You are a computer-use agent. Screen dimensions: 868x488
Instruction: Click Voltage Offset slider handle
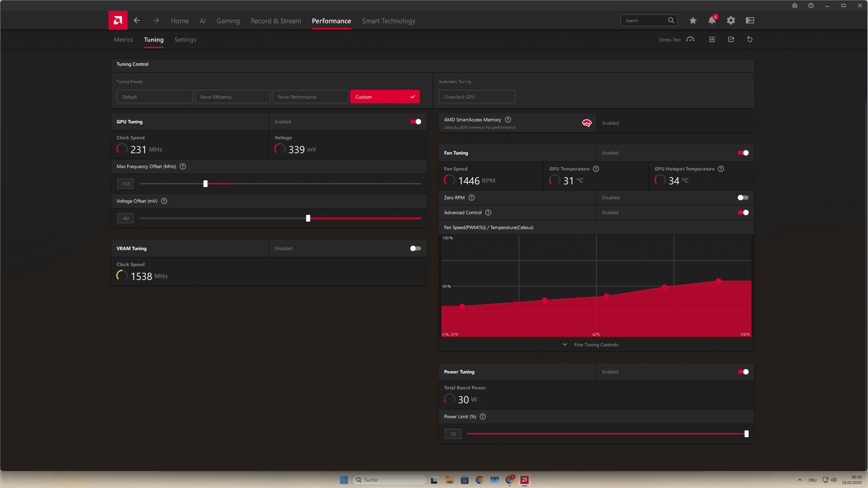308,218
